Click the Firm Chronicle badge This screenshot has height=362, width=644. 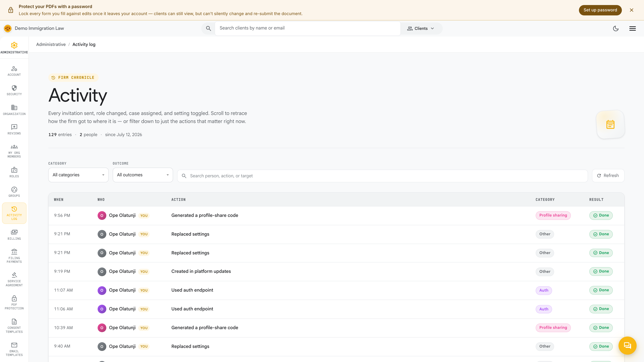pos(73,78)
